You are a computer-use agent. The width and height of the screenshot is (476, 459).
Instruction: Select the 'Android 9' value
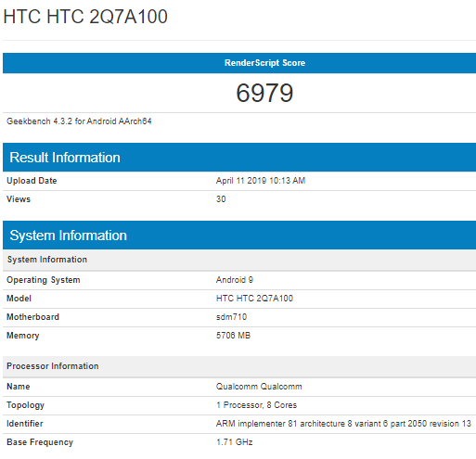pyautogui.click(x=235, y=280)
